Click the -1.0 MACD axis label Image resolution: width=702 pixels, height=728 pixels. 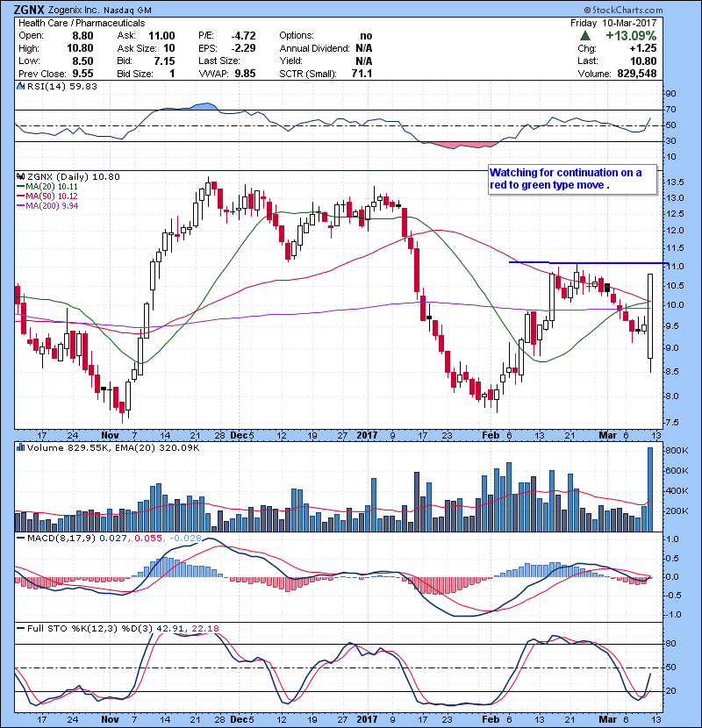(673, 615)
